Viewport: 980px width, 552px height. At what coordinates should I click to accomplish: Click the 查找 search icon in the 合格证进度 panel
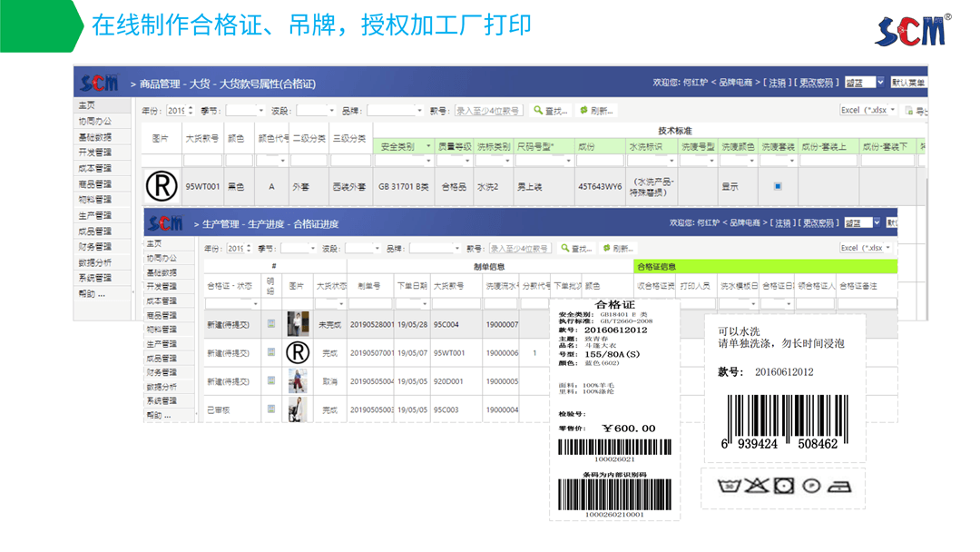(566, 247)
